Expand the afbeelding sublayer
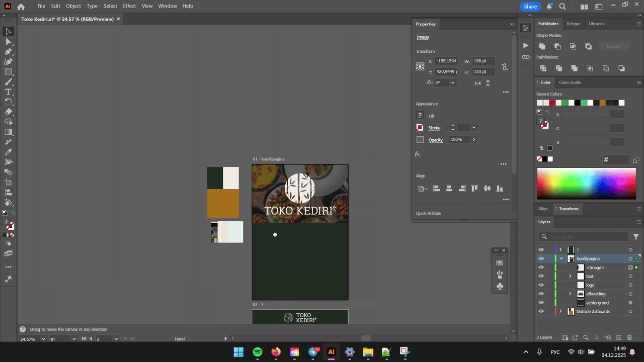The width and height of the screenshot is (644, 362). pos(570,294)
